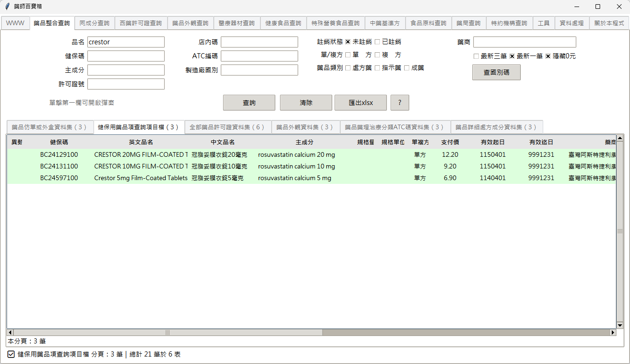Sort by the 健保碼 column header
The height and width of the screenshot is (364, 630).
click(59, 142)
